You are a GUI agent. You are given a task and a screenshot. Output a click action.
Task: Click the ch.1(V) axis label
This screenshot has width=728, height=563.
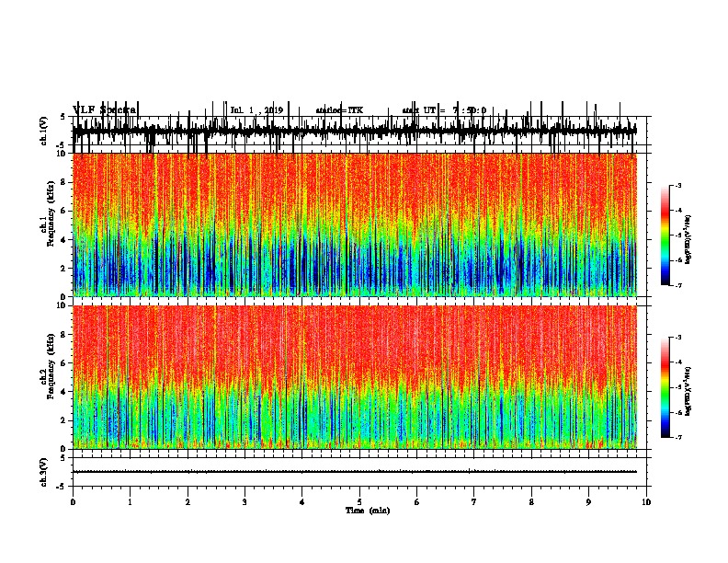click(44, 131)
